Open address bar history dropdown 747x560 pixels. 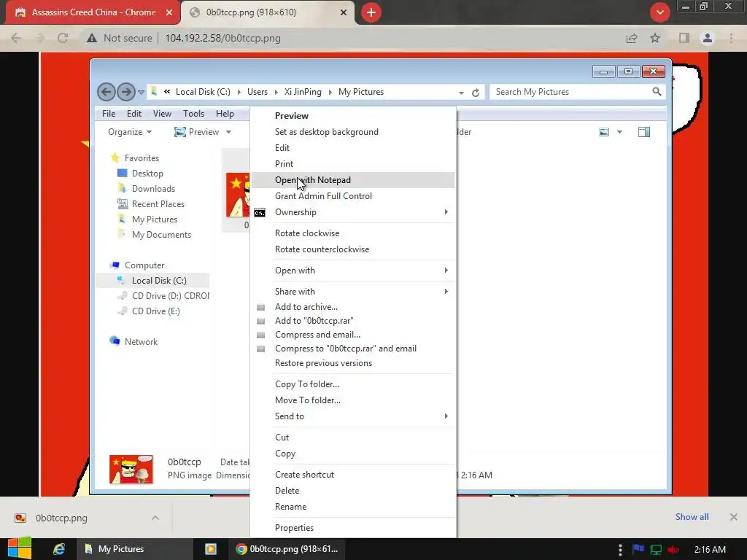point(461,93)
